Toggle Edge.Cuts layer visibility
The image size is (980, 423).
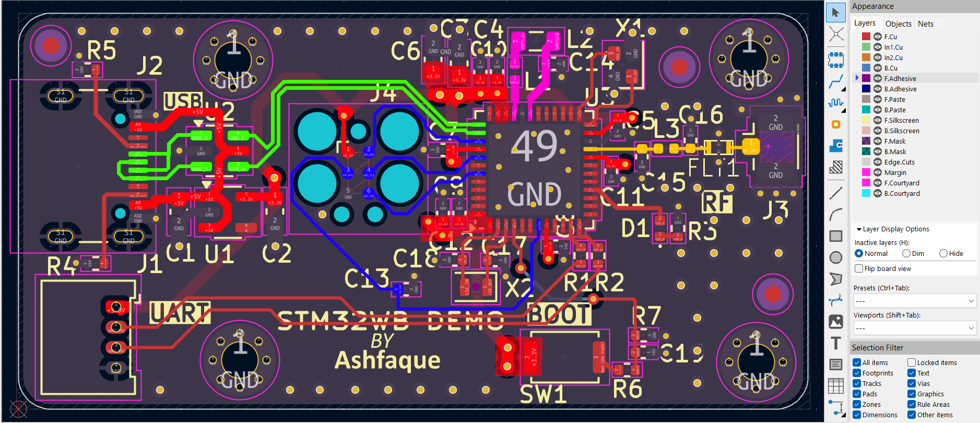point(877,162)
